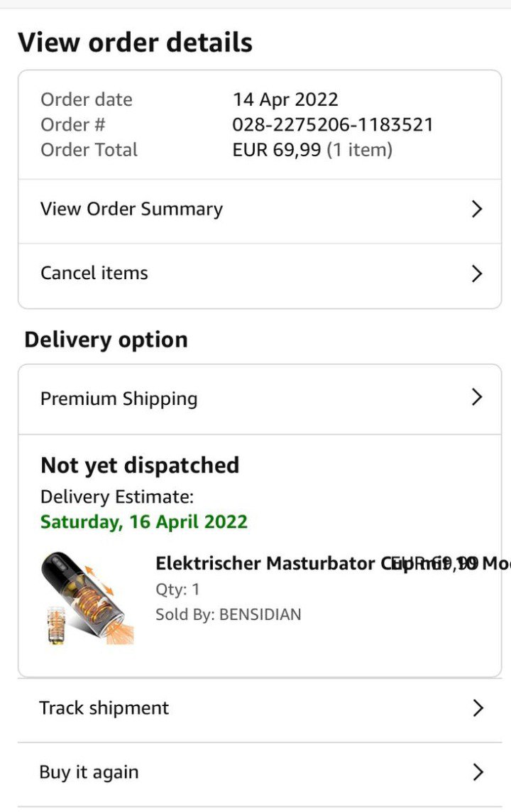511x812 pixels.
Task: Open Premium Shipping delivery option
Action: [119, 399]
